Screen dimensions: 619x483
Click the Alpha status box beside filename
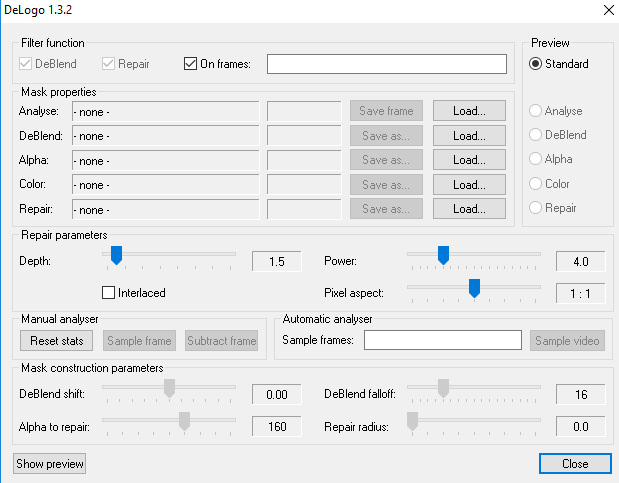point(304,160)
